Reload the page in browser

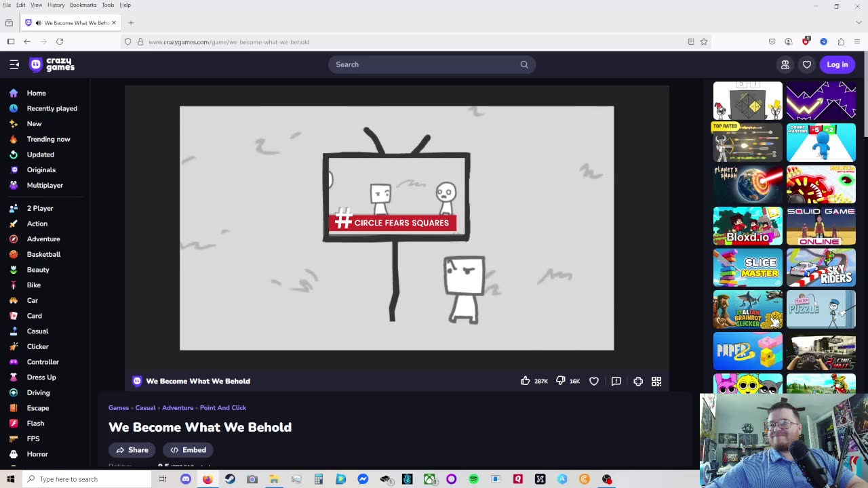[x=60, y=41]
